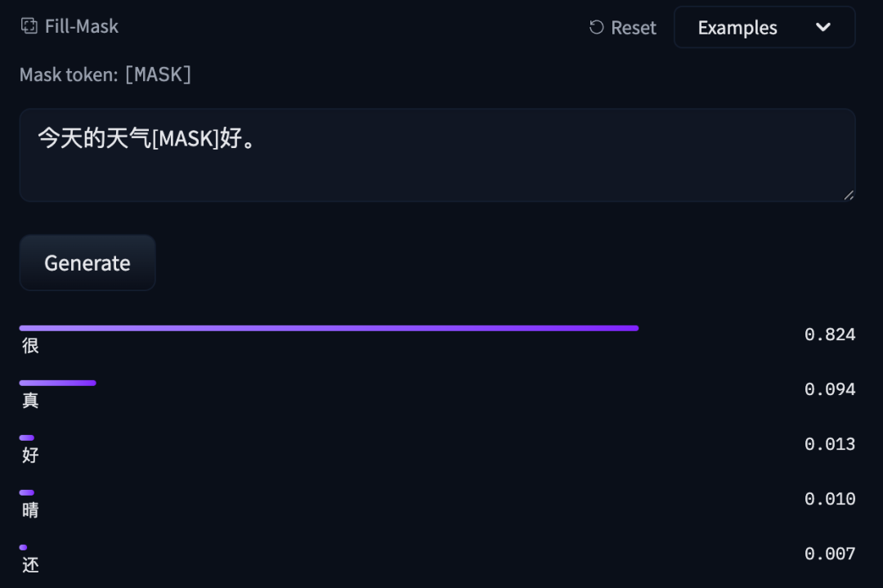This screenshot has width=883, height=588.
Task: Click the text area resize handle
Action: click(849, 195)
